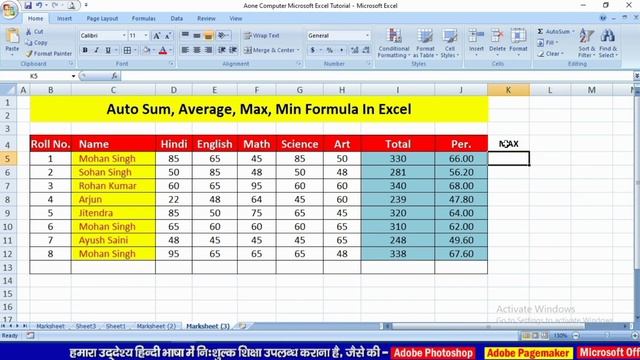The image size is (640, 360).
Task: Set middle vertical alignment
Action: (197, 36)
